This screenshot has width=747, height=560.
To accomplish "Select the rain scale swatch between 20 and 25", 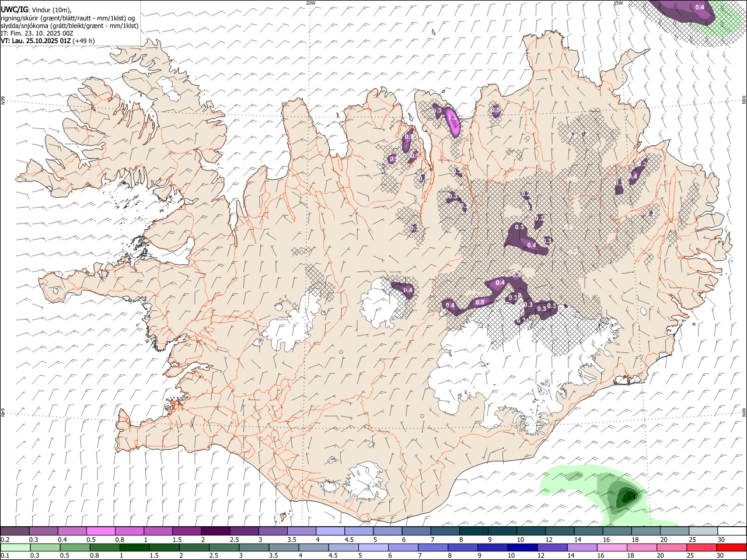I will click(671, 547).
